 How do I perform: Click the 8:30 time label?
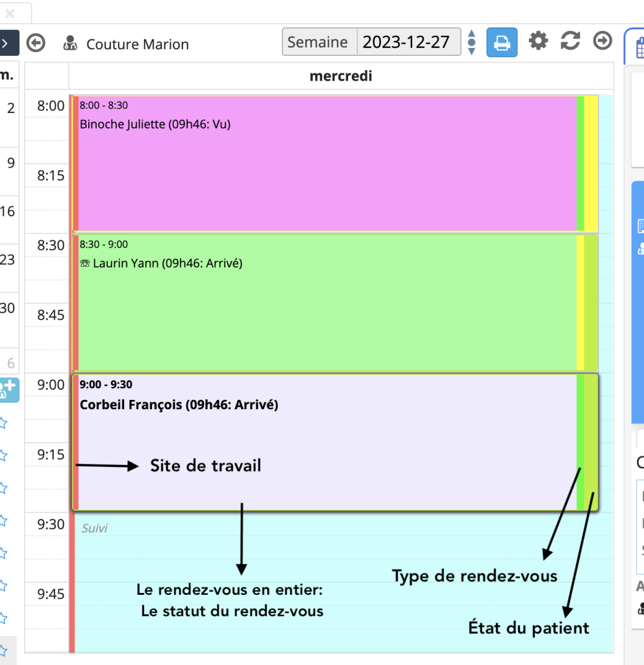(x=51, y=245)
